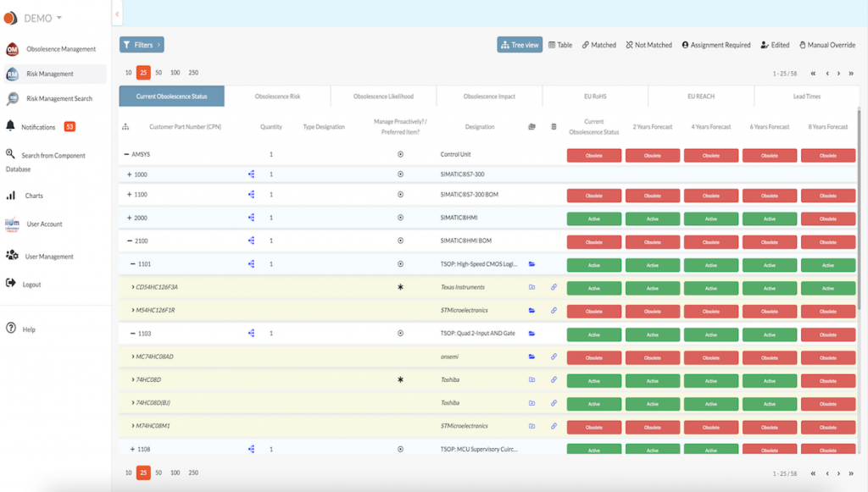Collapse tree node 2100

pyautogui.click(x=130, y=240)
